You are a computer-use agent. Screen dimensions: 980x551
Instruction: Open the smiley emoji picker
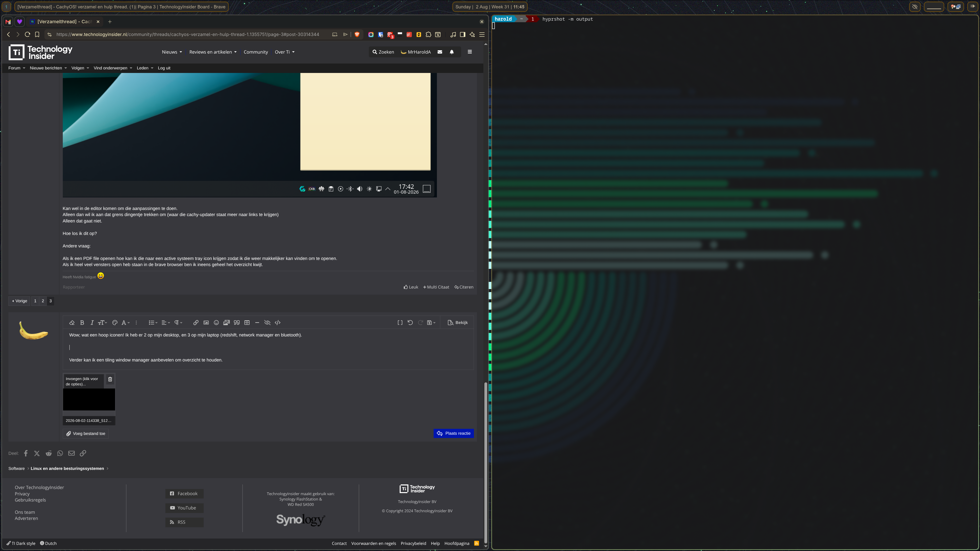click(216, 323)
